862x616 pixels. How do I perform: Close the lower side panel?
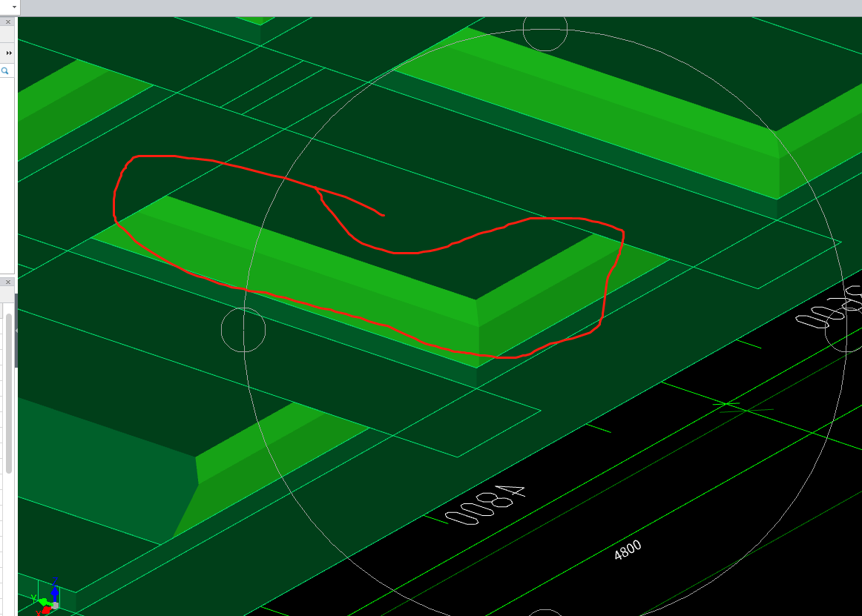coord(7,282)
